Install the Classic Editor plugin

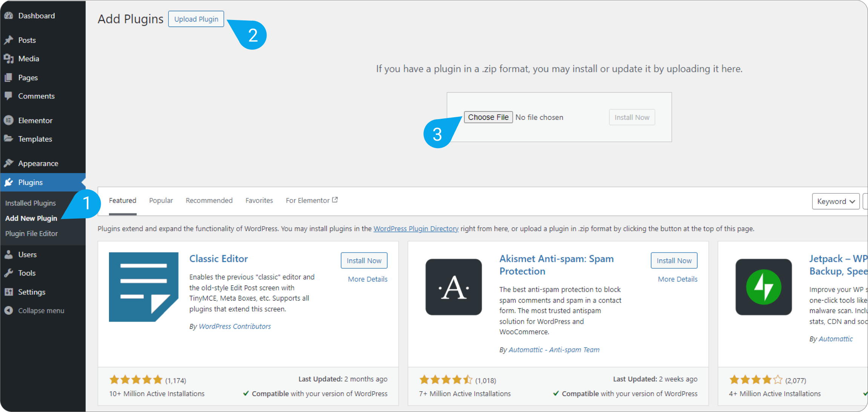(364, 260)
